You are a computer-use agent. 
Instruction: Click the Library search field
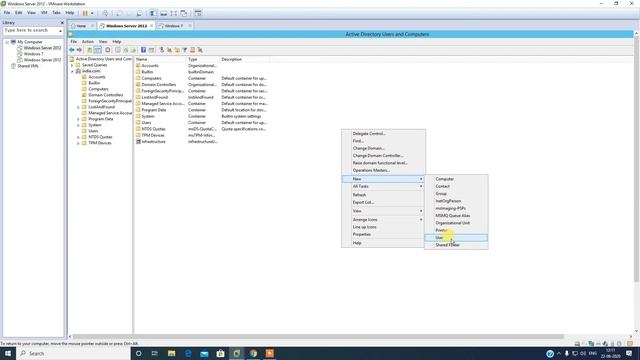31,31
